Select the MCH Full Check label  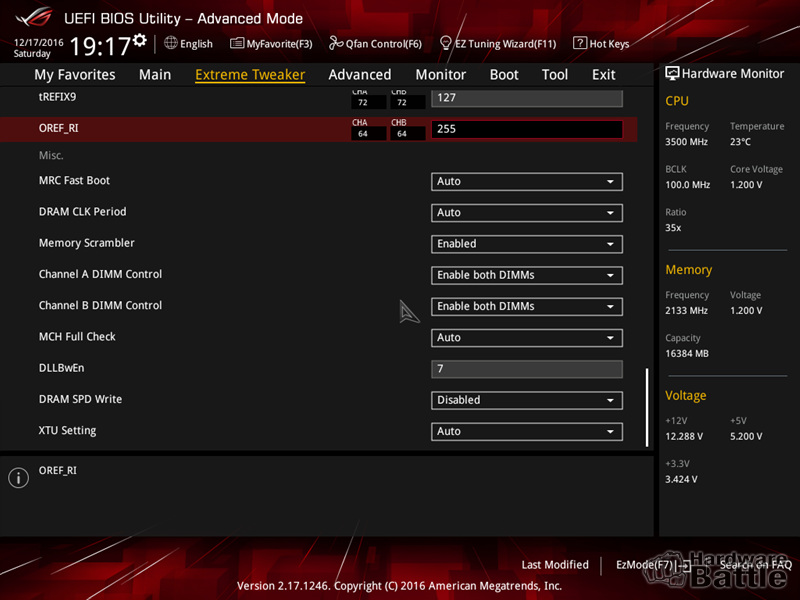(x=77, y=337)
